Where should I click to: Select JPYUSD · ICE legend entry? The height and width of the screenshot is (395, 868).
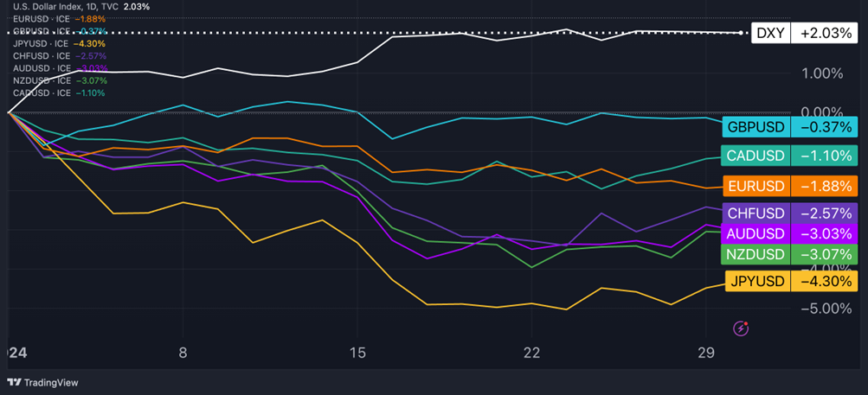click(x=41, y=43)
